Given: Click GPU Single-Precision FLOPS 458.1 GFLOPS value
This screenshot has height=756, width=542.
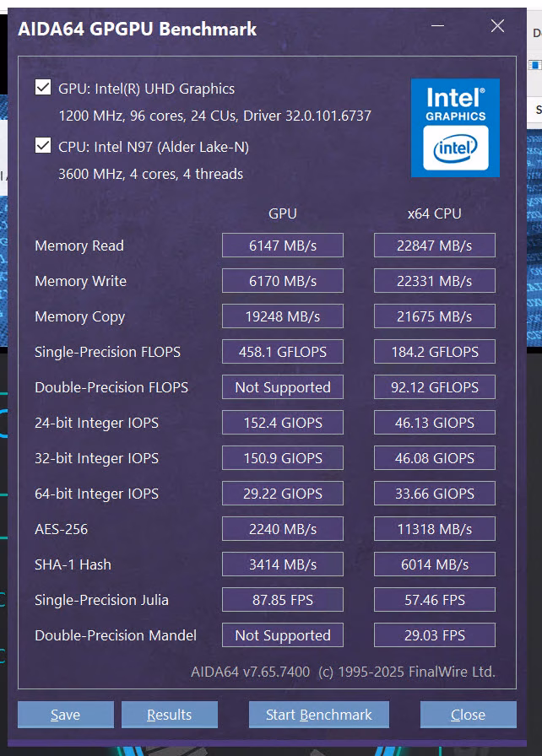Looking at the screenshot, I should click(x=283, y=352).
